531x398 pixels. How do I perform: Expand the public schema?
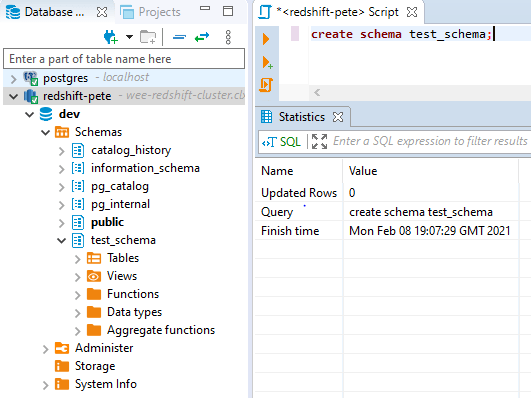61,223
